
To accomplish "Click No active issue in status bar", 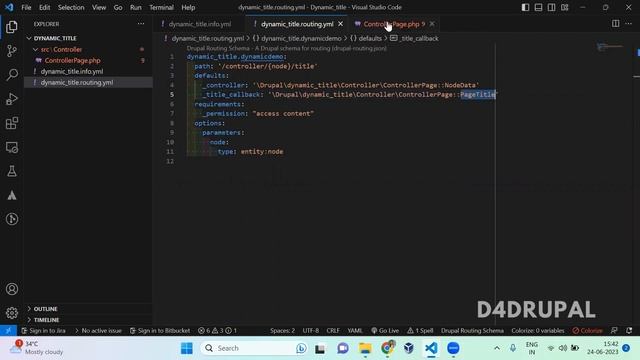I will coord(98,331).
